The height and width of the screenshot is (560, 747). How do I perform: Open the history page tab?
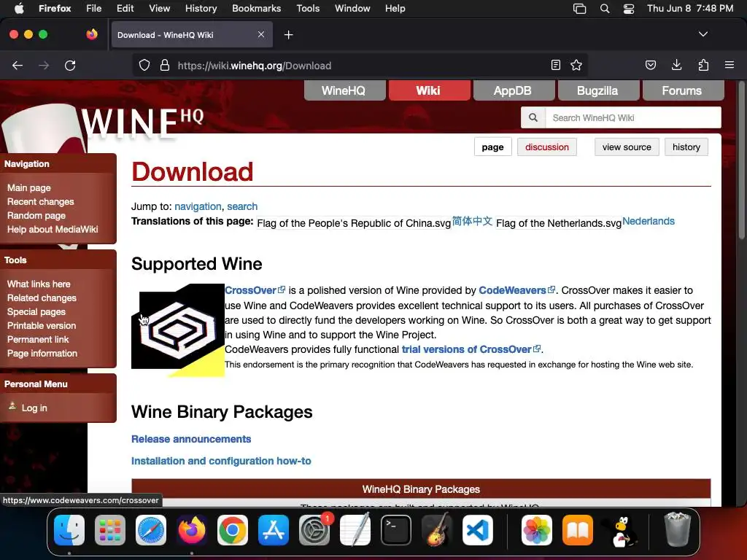click(686, 147)
